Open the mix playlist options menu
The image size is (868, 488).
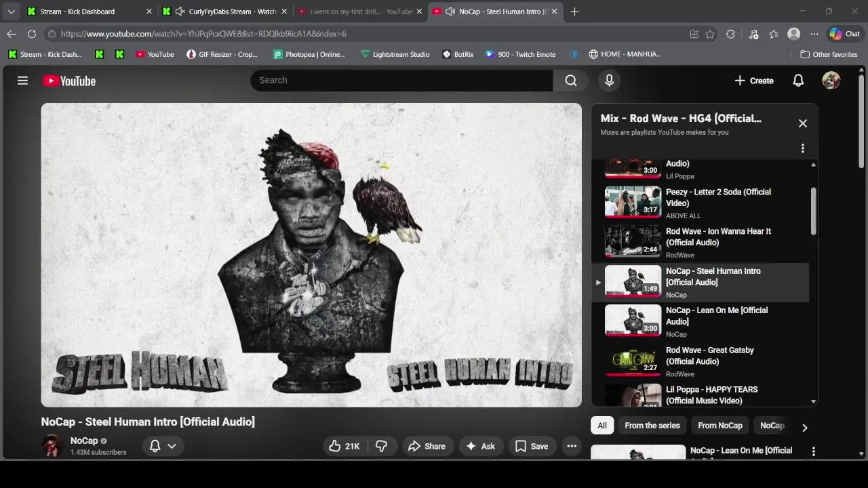click(x=803, y=148)
